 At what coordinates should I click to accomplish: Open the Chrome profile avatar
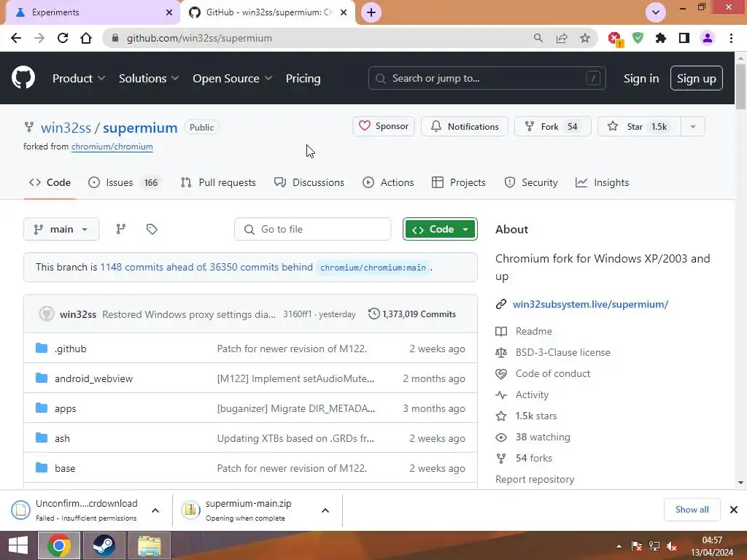tap(708, 38)
